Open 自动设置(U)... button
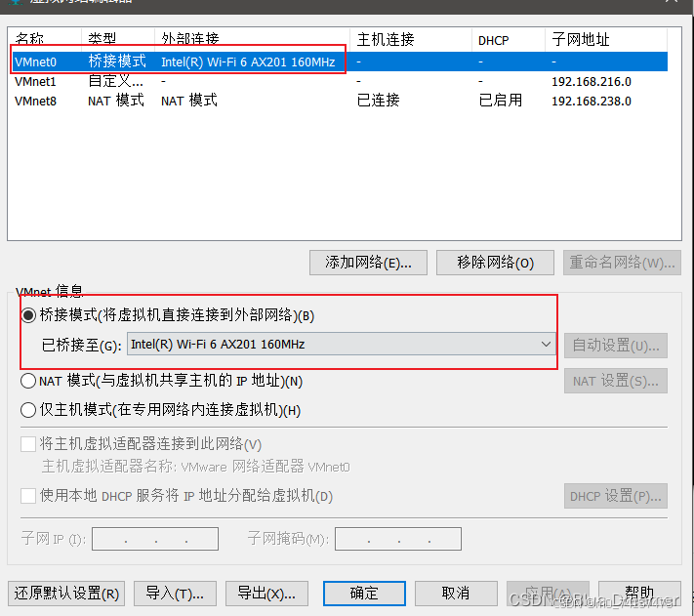The width and height of the screenshot is (694, 616). (x=616, y=346)
